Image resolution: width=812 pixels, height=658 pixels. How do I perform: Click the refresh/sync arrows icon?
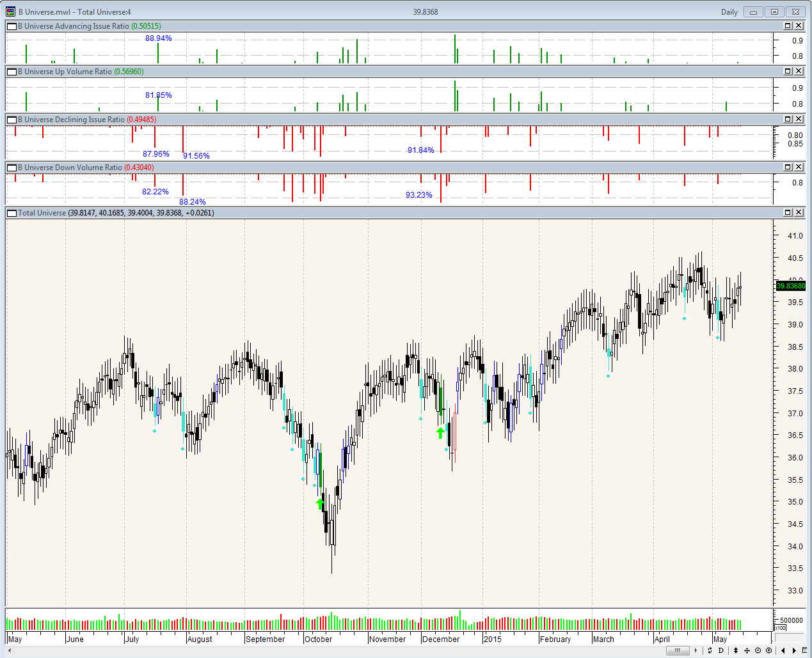[x=710, y=650]
